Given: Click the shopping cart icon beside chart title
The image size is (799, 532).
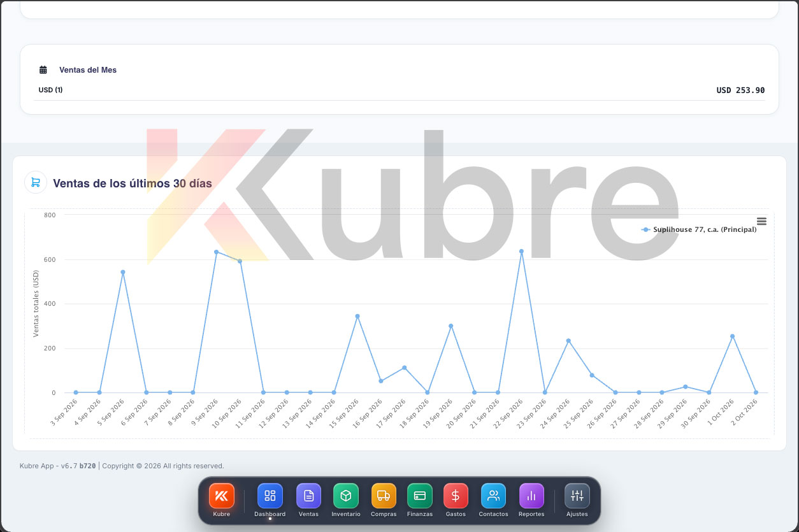Looking at the screenshot, I should (x=35, y=182).
